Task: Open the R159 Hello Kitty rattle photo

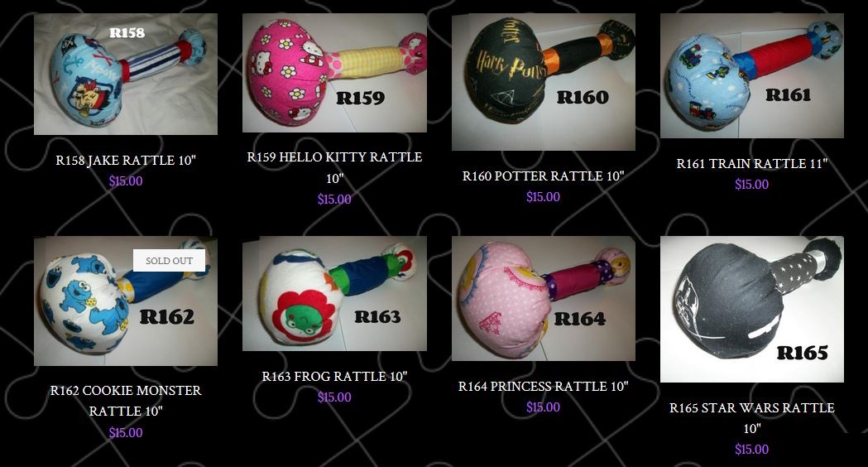Action: pos(334,73)
